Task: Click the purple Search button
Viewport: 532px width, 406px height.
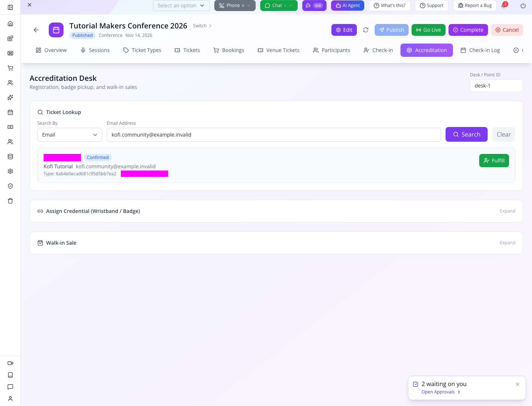Action: point(467,134)
